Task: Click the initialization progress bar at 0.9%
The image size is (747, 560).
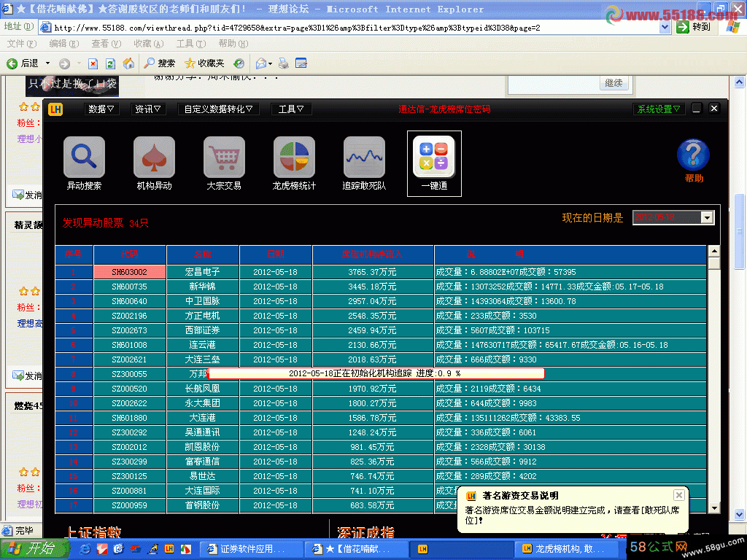Action: tap(376, 373)
